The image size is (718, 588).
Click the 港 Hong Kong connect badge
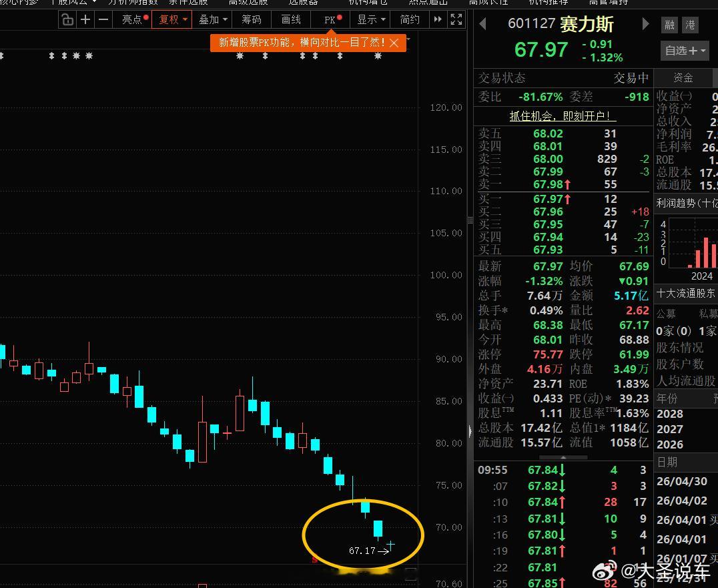(x=690, y=25)
